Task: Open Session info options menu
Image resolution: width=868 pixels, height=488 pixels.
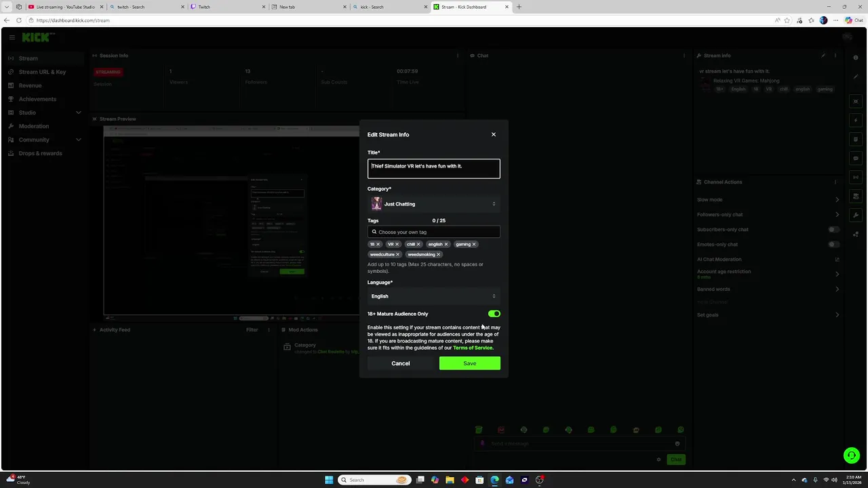Action: [458, 56]
